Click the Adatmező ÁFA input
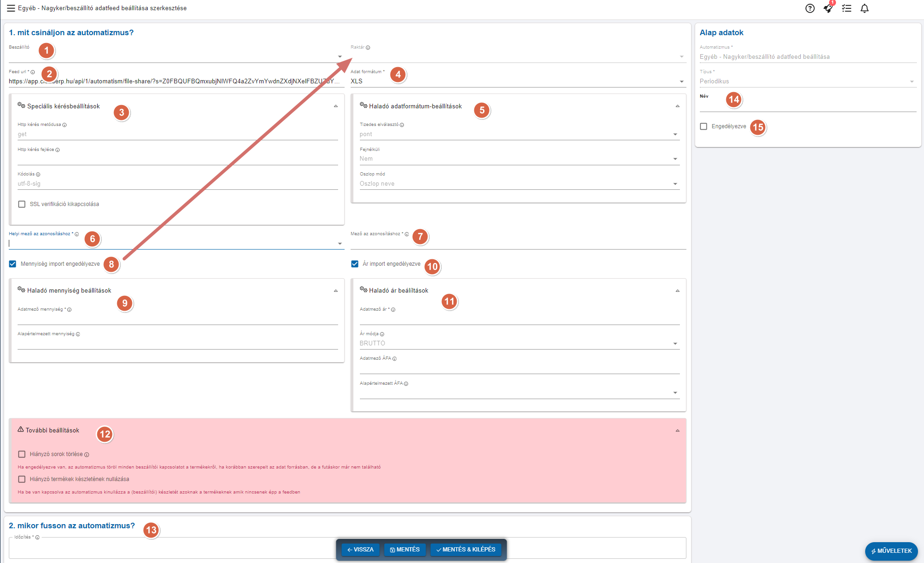Screen dimensions: 924x563 tap(520, 368)
